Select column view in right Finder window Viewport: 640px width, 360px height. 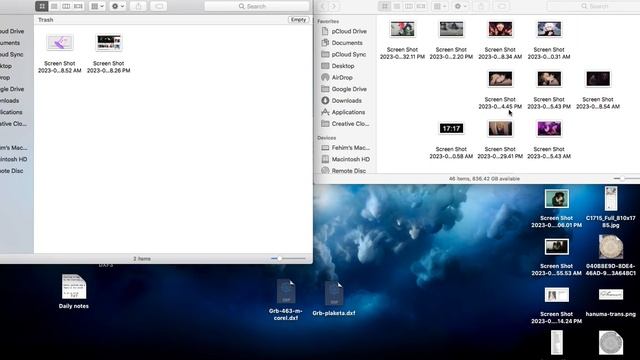pyautogui.click(x=409, y=6)
